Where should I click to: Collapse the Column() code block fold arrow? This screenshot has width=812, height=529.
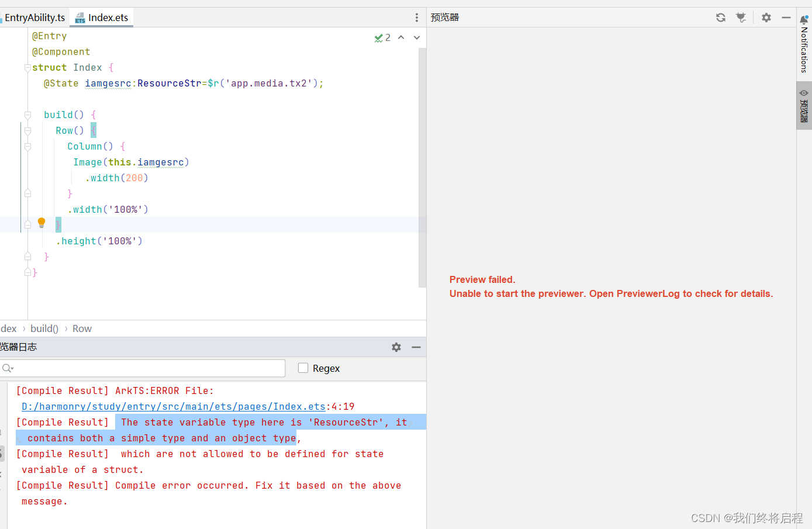(27, 146)
